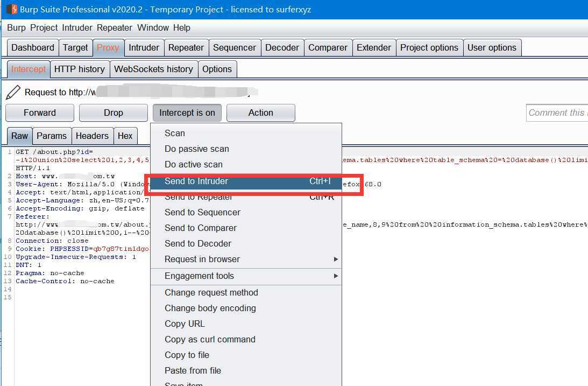Choose Copy to file
588x386 pixels.
click(246, 355)
